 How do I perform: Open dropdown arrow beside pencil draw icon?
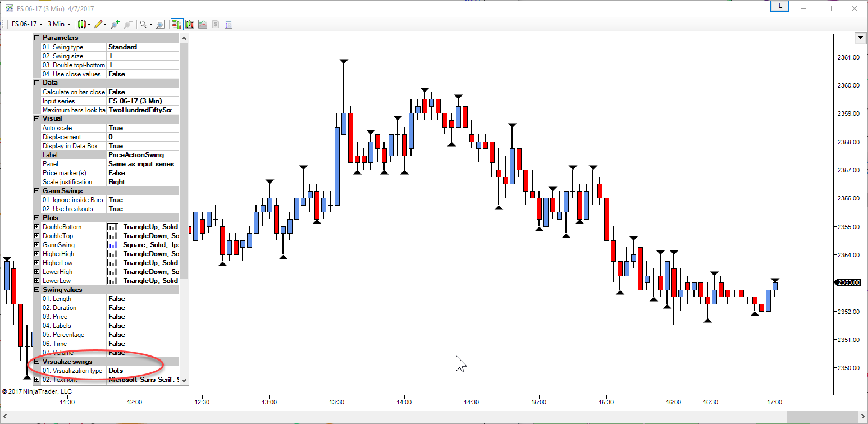tap(106, 24)
